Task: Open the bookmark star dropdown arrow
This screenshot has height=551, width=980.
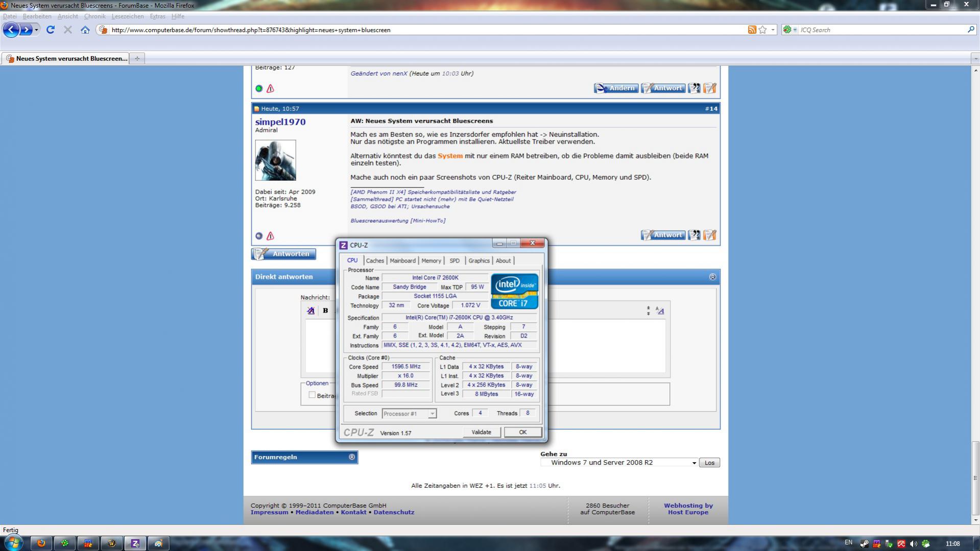Action: [x=773, y=30]
